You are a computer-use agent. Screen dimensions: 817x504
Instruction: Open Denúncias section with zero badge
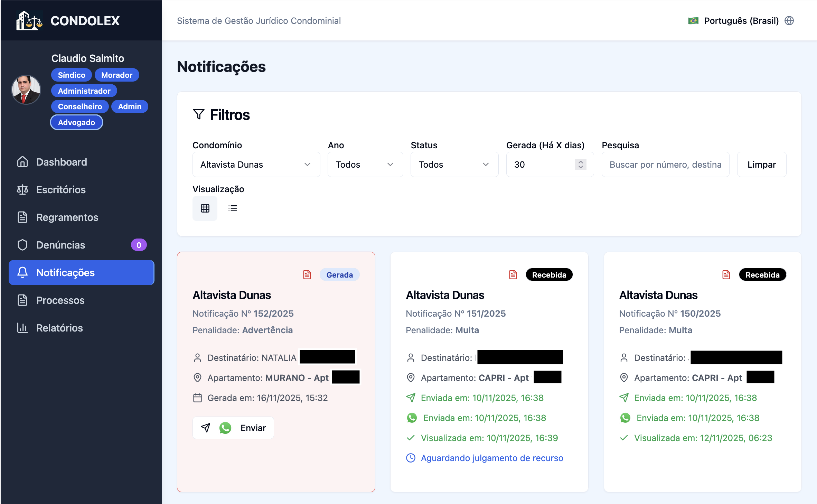pos(61,245)
